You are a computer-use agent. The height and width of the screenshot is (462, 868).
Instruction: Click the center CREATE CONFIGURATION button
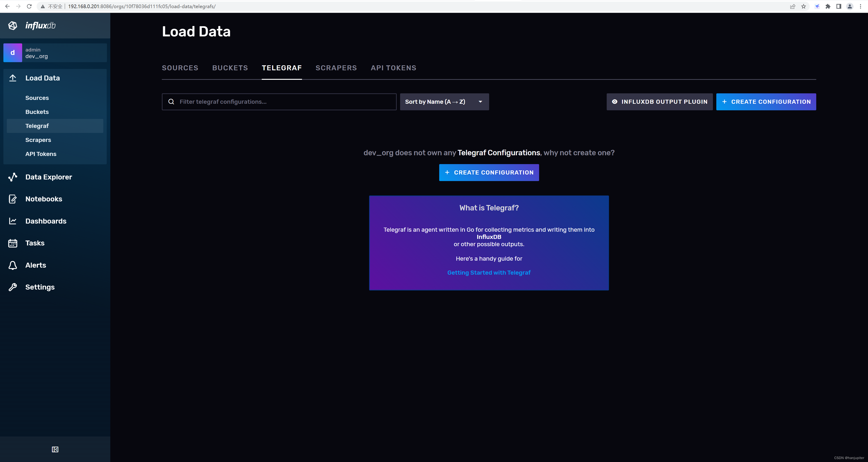[x=488, y=172]
